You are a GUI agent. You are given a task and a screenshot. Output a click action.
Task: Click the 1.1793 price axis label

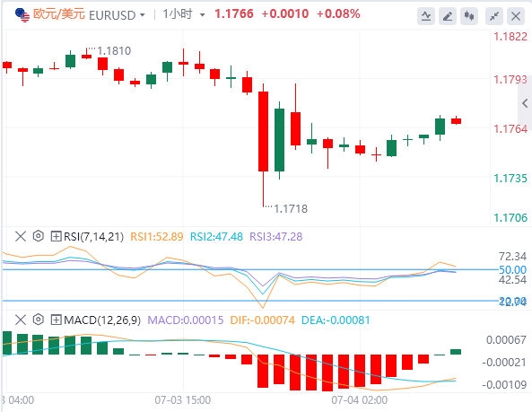tap(510, 79)
